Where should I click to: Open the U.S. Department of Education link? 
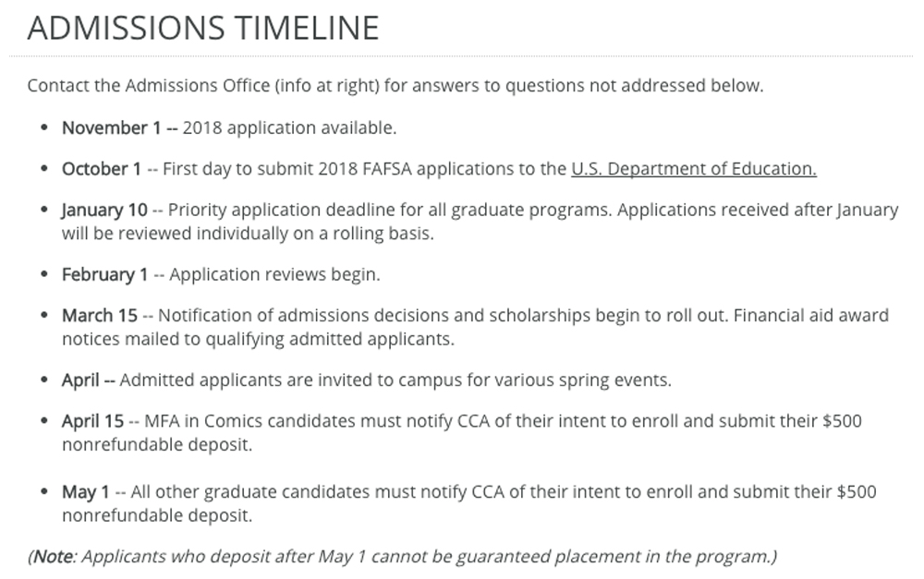coord(693,169)
